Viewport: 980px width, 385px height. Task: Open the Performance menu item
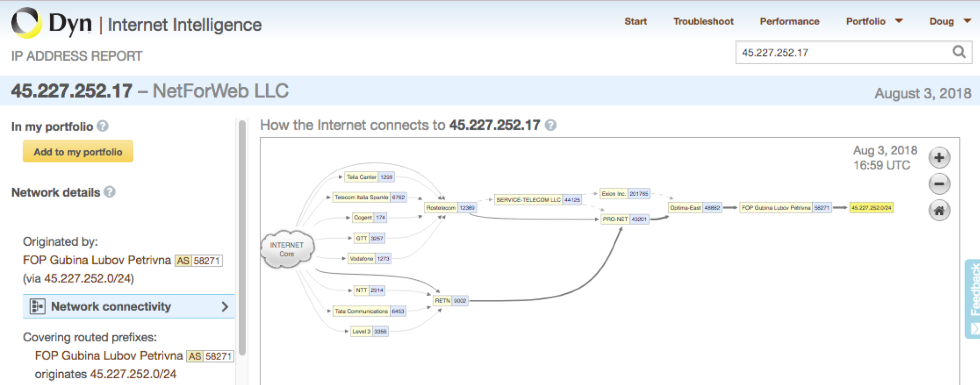tap(789, 21)
